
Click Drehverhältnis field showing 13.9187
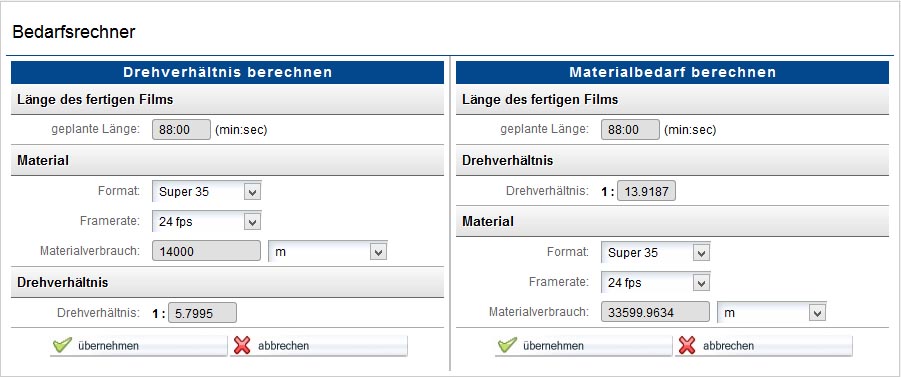646,191
